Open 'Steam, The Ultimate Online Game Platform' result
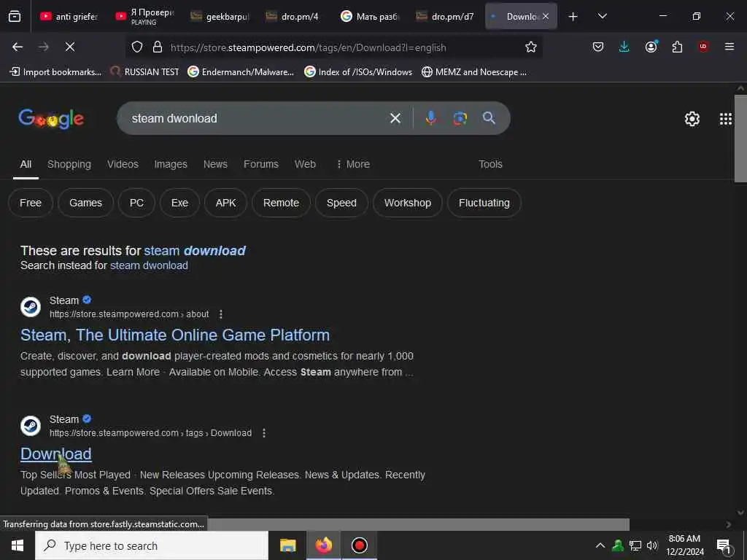Image resolution: width=747 pixels, height=560 pixels. coord(175,335)
